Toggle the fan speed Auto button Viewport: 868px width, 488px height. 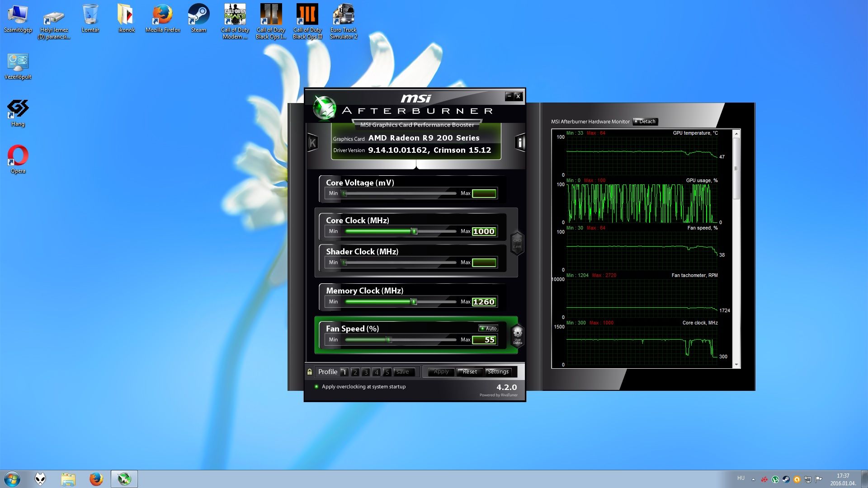(x=488, y=328)
